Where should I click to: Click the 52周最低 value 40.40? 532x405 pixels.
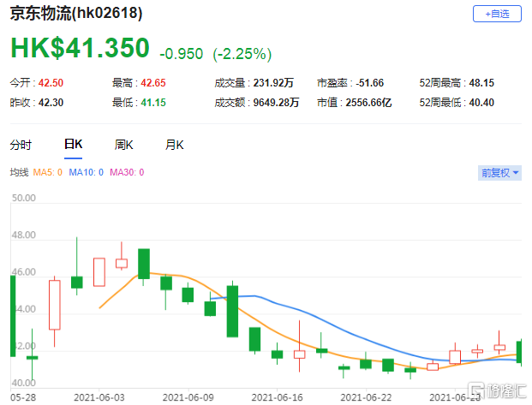click(481, 103)
